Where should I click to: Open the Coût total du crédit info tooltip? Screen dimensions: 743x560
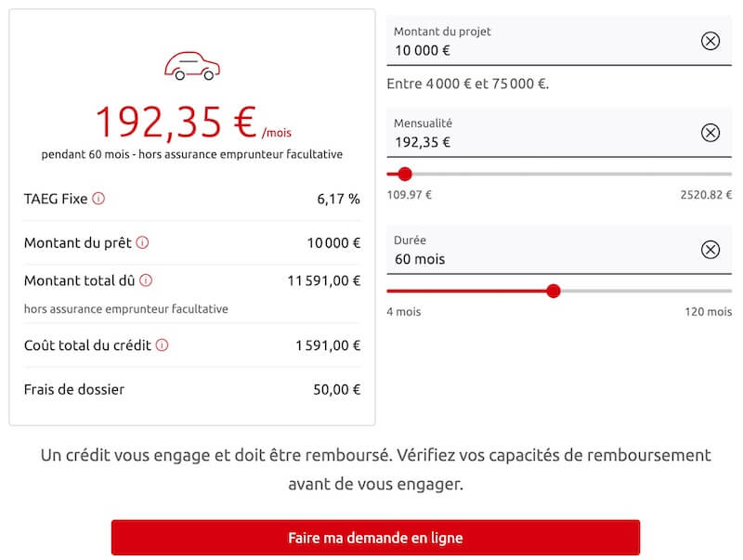(163, 345)
